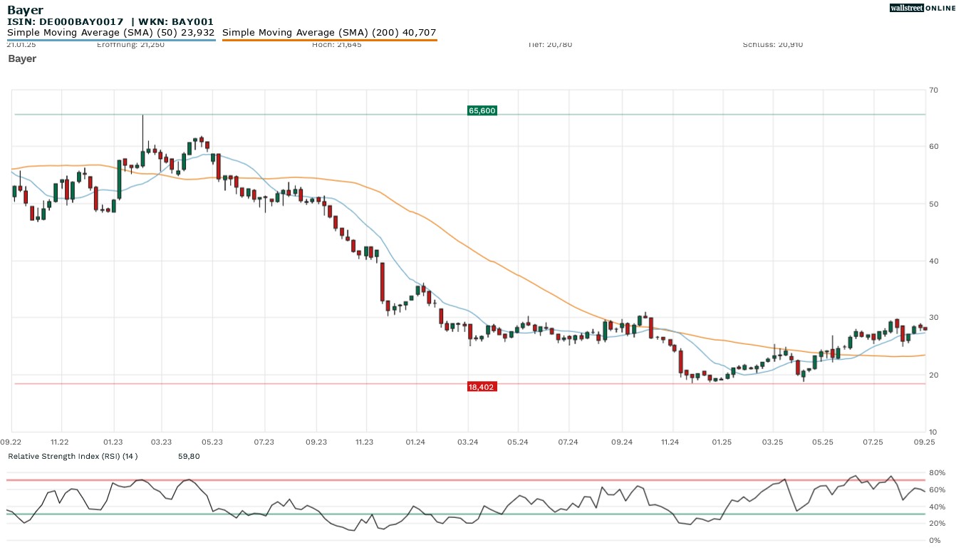Click the Schluss: 20,910 readout

click(772, 44)
